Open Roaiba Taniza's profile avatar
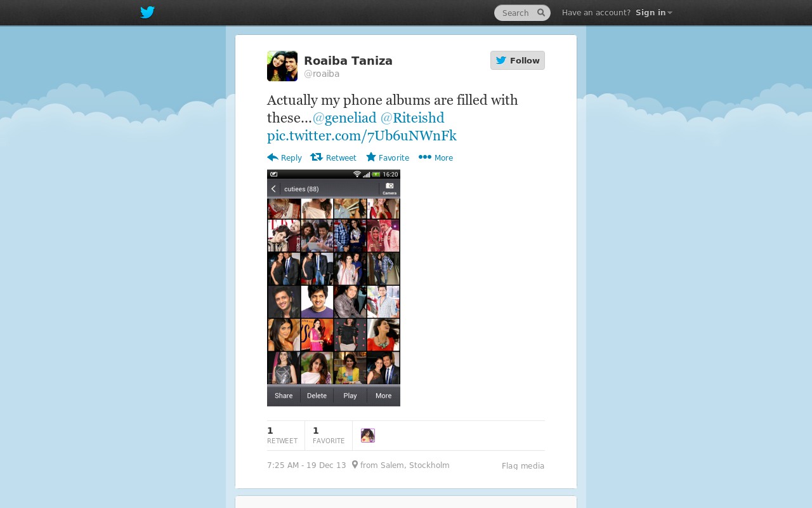Screen dimensions: 812x508 282,66
